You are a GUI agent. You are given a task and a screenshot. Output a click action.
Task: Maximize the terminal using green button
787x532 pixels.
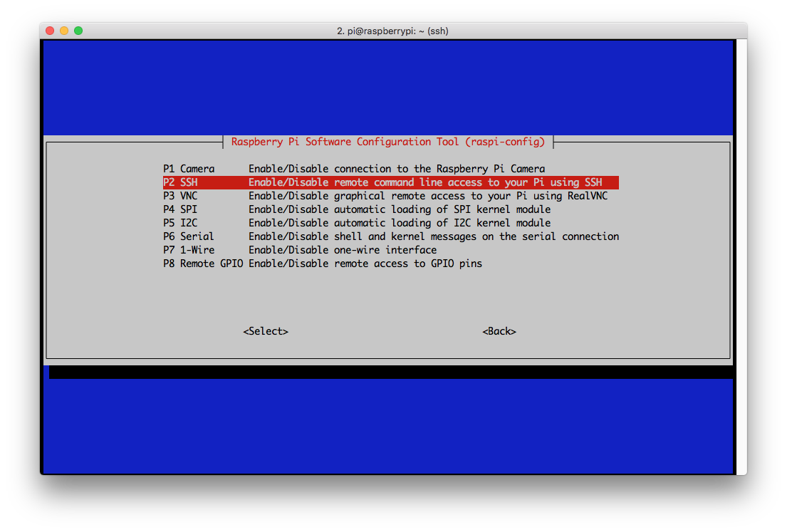pyautogui.click(x=78, y=31)
